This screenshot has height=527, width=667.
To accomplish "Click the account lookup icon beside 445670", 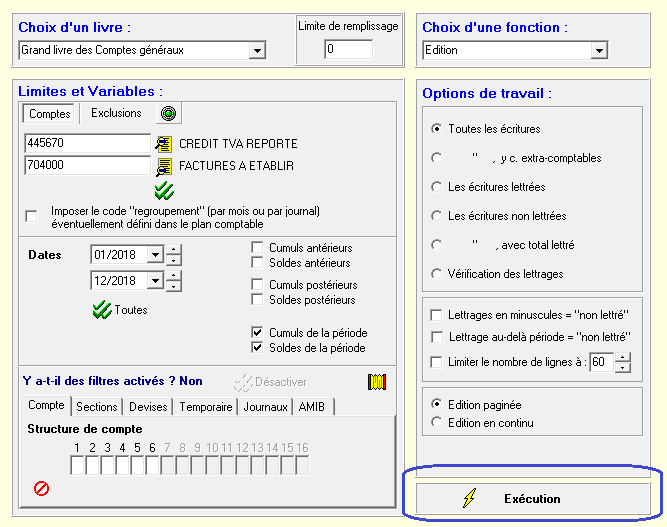I will 164,144.
